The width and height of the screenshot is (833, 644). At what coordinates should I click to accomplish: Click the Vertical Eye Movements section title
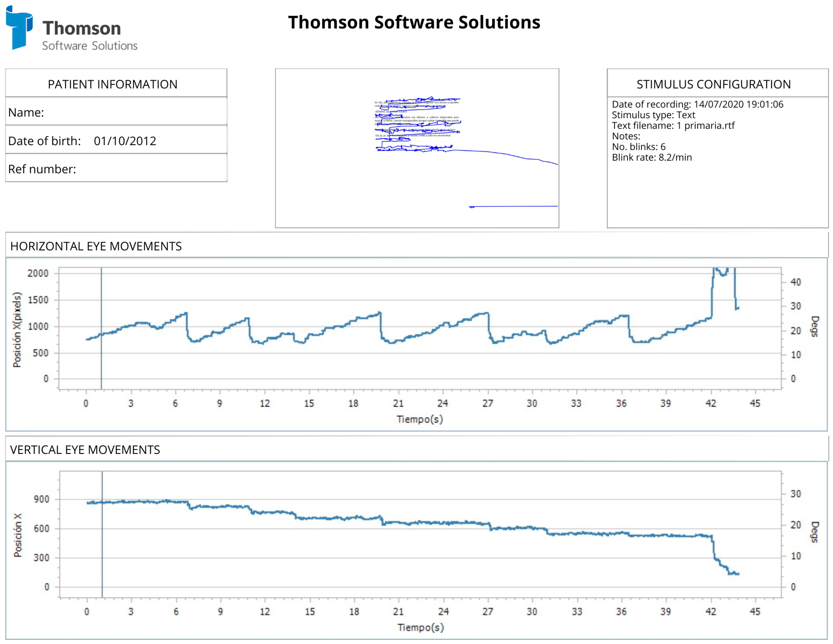(85, 450)
